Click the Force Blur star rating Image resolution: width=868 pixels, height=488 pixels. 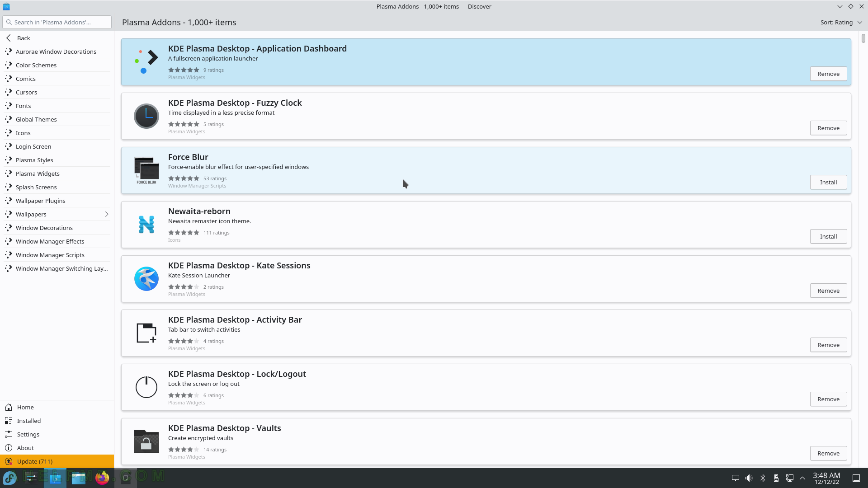pyautogui.click(x=184, y=178)
